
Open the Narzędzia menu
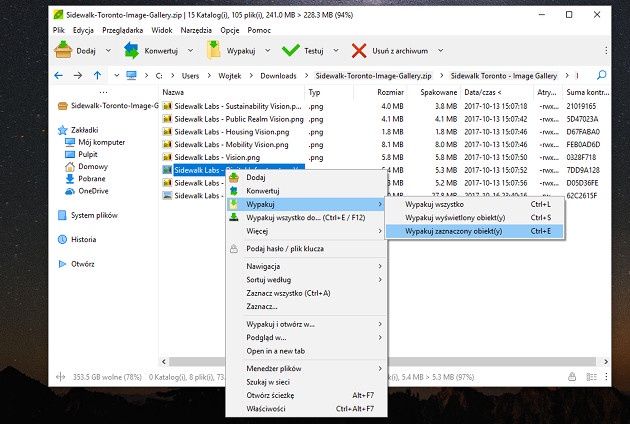(196, 30)
